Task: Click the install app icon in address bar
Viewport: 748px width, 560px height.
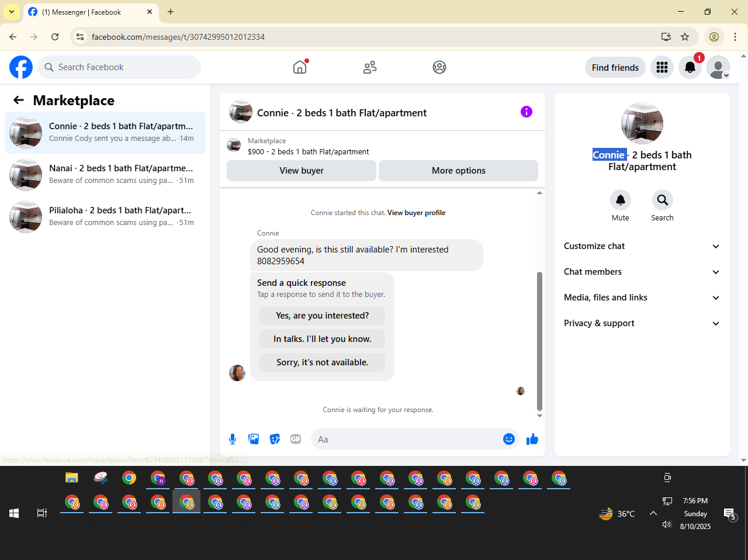Action: click(666, 37)
